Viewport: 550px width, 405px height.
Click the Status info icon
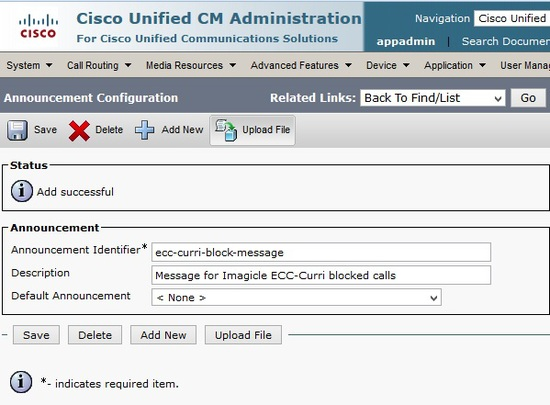22,191
